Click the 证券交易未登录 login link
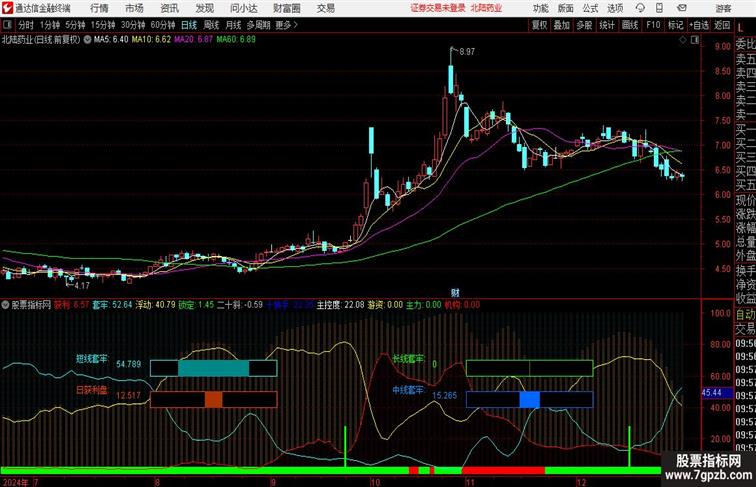 click(x=438, y=8)
